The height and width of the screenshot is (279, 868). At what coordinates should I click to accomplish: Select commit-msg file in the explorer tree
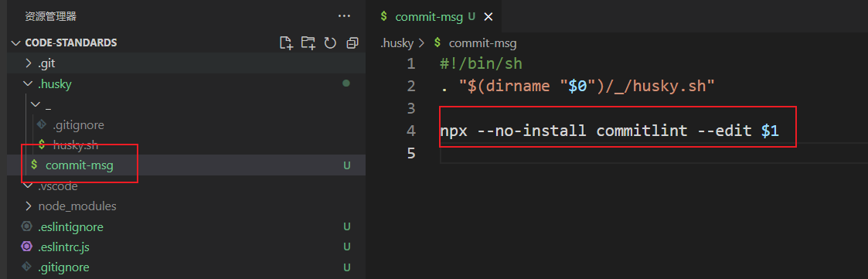pos(186,165)
